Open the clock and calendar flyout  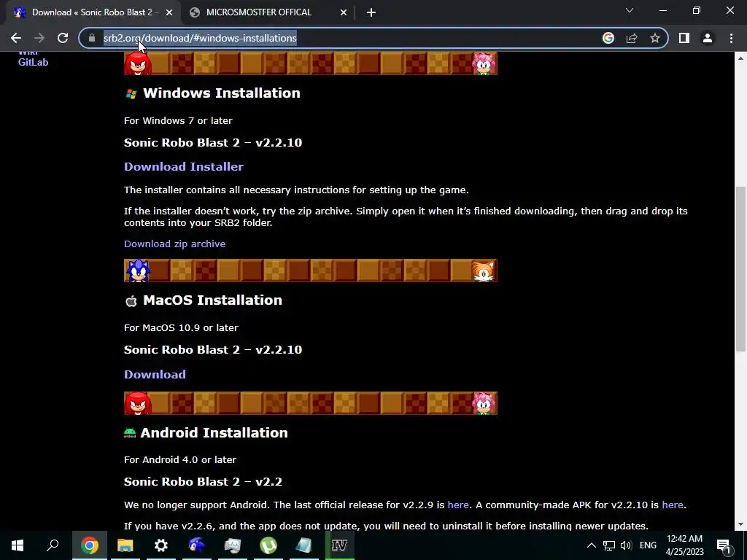(x=684, y=545)
